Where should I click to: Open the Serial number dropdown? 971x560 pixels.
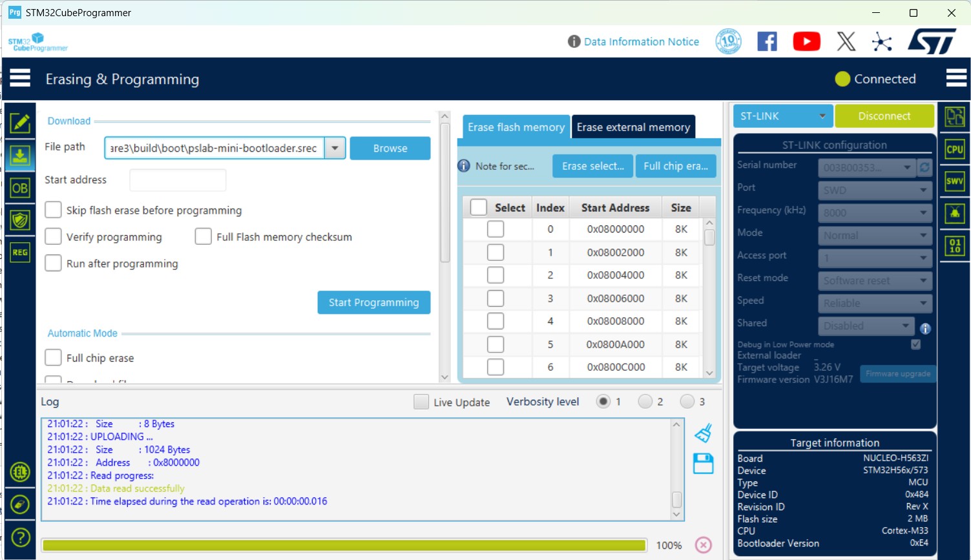click(x=867, y=167)
